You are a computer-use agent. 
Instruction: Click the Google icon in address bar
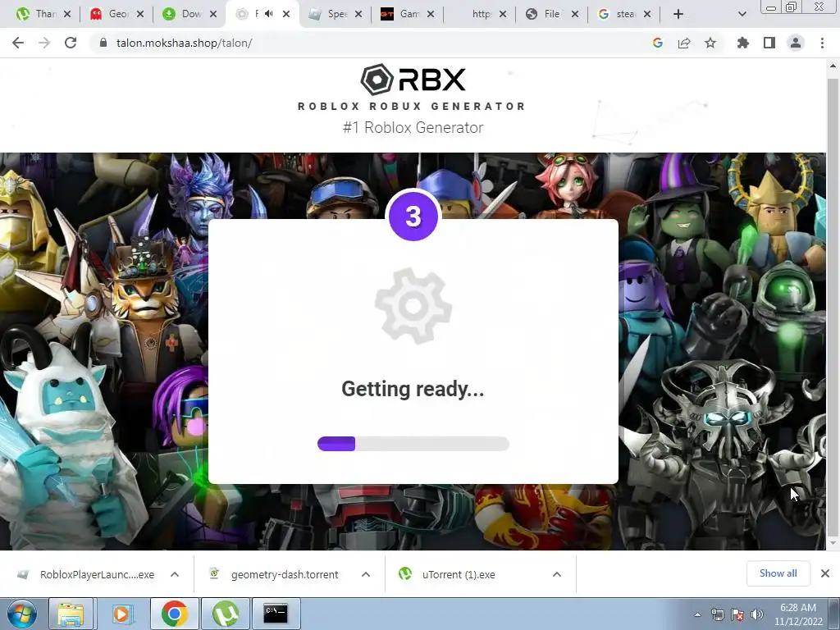[x=658, y=43]
